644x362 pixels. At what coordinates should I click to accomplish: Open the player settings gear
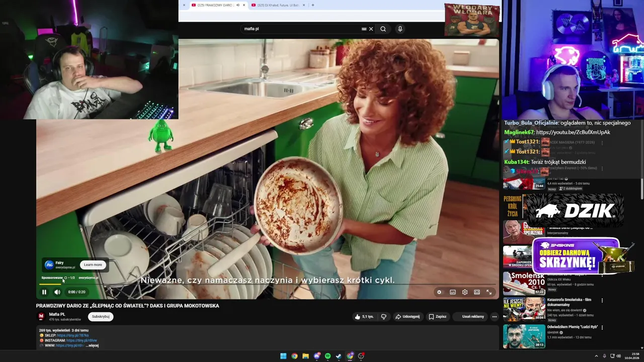(x=465, y=292)
